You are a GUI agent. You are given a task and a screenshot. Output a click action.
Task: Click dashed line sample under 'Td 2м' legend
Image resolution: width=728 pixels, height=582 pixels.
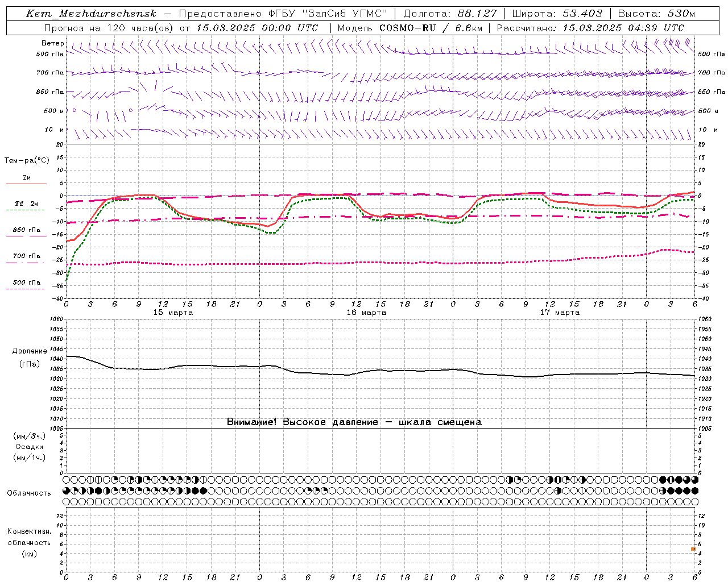[x=25, y=210]
